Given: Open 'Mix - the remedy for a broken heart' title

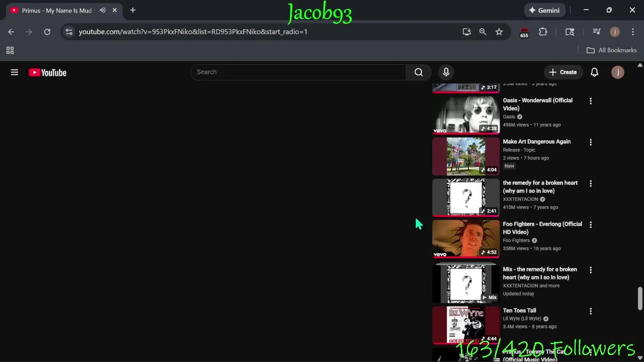Looking at the screenshot, I should pyautogui.click(x=540, y=273).
